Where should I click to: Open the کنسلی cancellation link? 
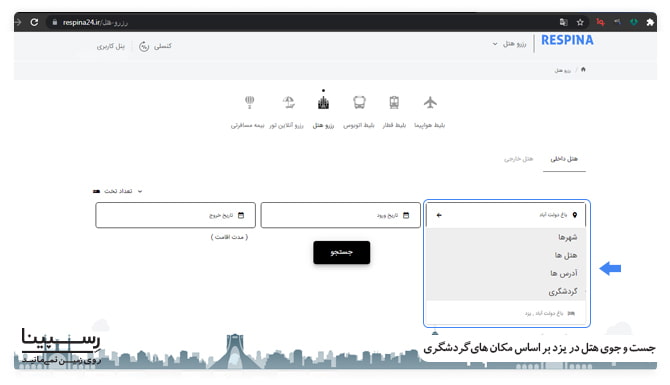pyautogui.click(x=163, y=46)
